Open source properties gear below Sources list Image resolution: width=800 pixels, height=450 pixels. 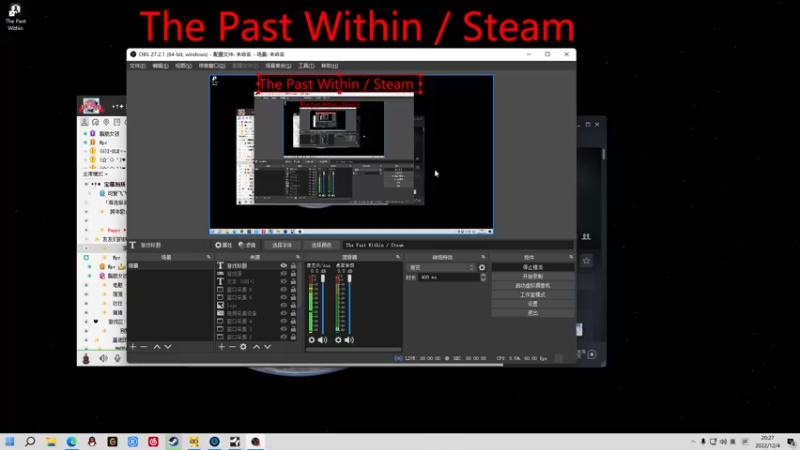pos(243,347)
